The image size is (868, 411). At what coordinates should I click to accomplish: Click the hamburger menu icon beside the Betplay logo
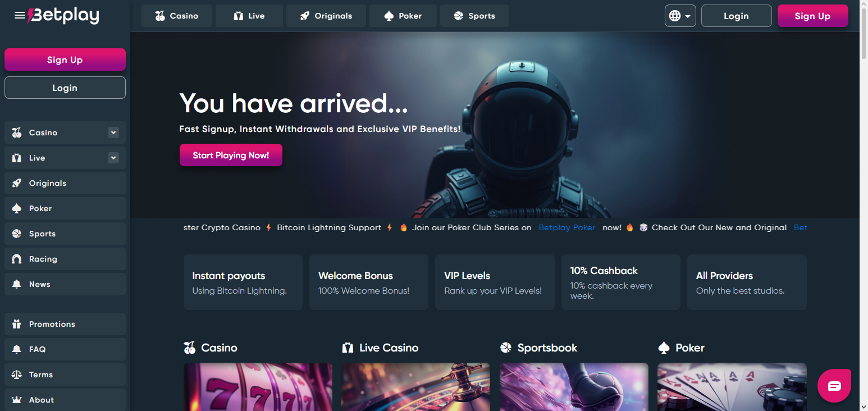click(20, 16)
